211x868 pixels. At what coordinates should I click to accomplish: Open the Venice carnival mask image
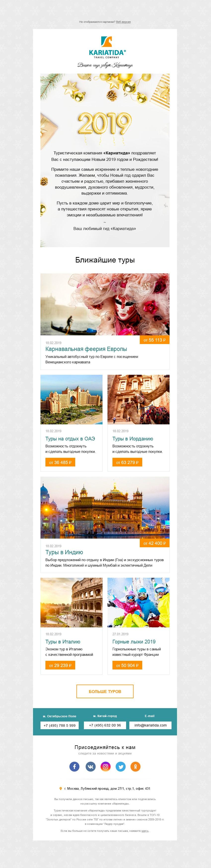(x=105, y=304)
